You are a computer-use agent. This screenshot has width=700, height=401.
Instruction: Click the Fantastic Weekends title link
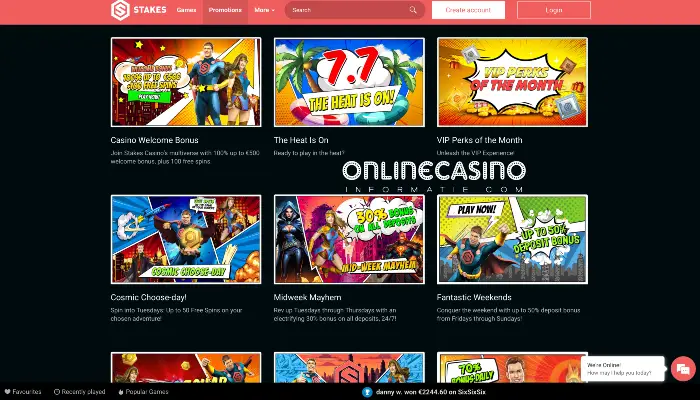click(x=474, y=297)
